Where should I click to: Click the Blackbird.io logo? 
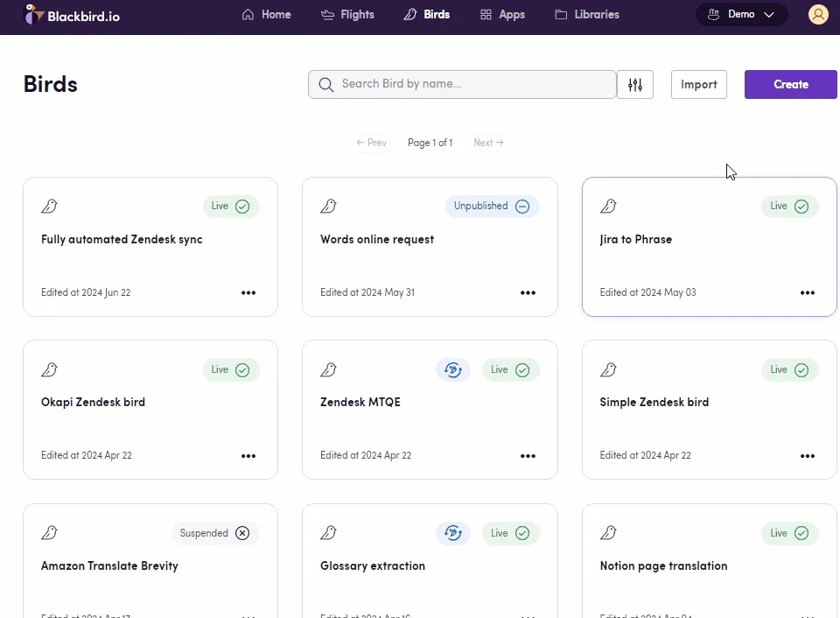tap(59, 14)
